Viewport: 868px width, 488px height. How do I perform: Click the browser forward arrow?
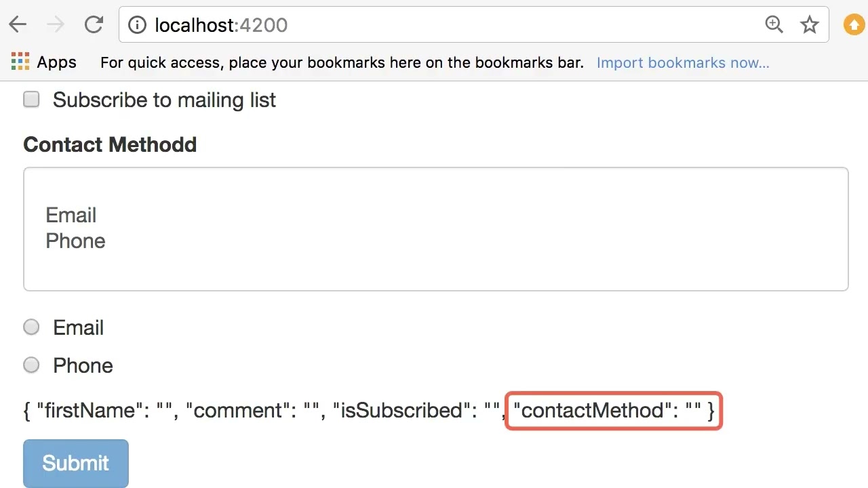(56, 25)
